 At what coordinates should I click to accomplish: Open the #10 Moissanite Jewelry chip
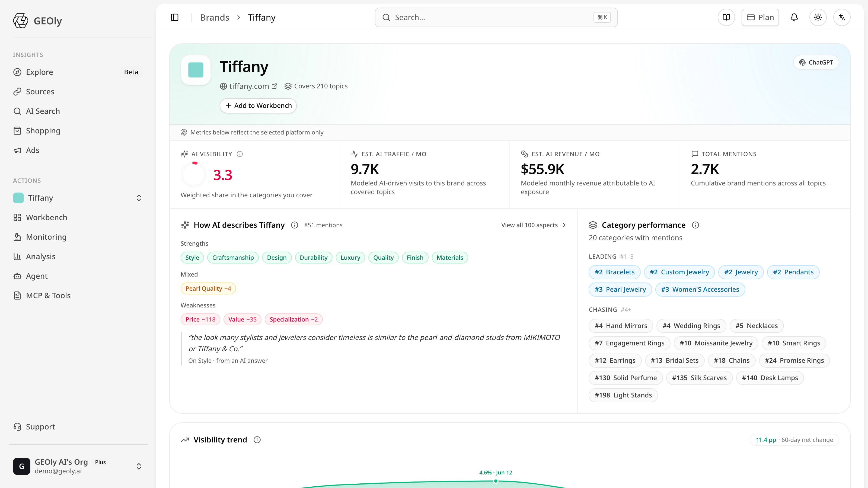(716, 343)
